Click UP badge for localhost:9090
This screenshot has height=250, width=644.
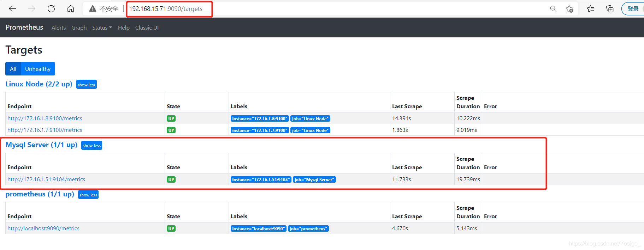(x=171, y=229)
